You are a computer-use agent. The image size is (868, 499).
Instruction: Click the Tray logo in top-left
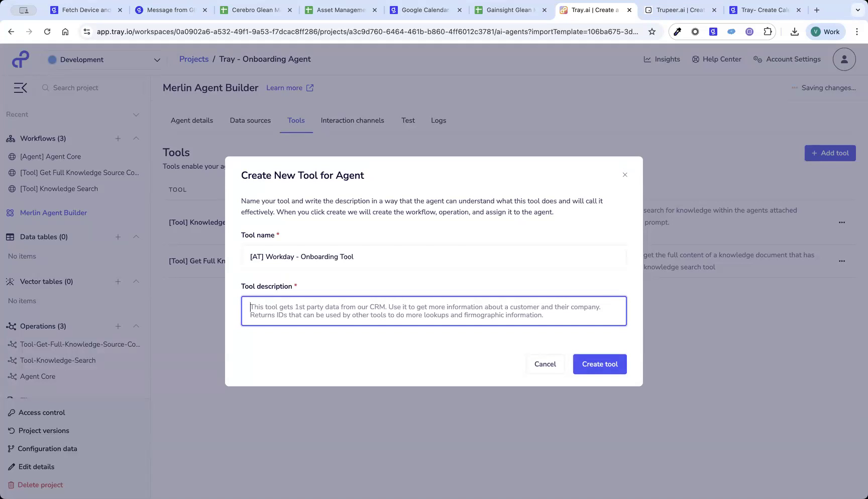coord(20,59)
